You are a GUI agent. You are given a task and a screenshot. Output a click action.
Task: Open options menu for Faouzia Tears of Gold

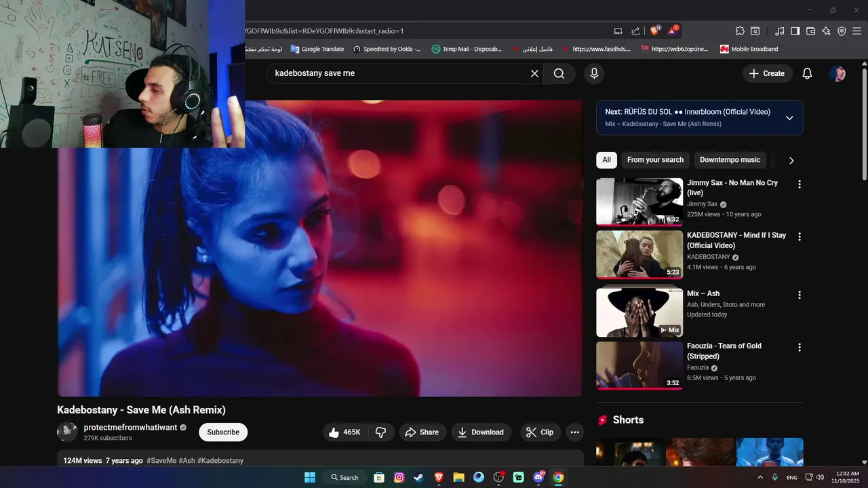point(800,347)
